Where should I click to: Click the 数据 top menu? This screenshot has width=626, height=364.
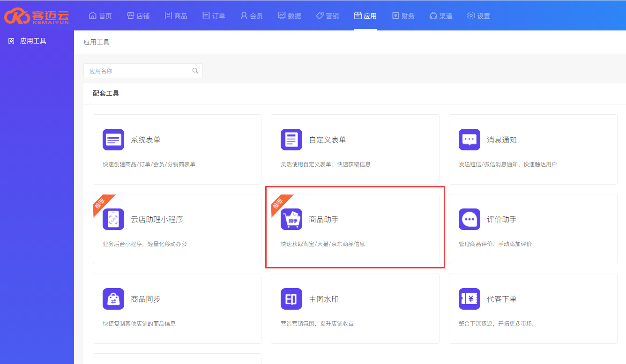coord(289,16)
